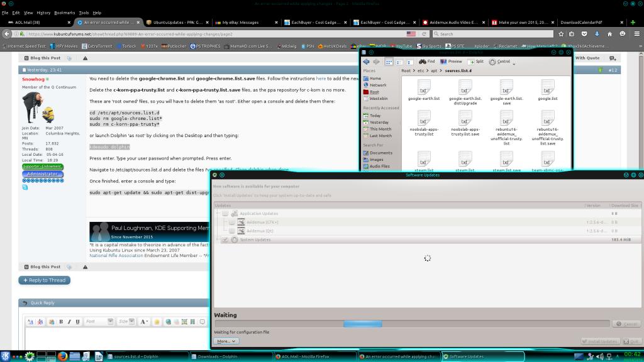
Task: Click the Reply to Thread button
Action: 44,280
